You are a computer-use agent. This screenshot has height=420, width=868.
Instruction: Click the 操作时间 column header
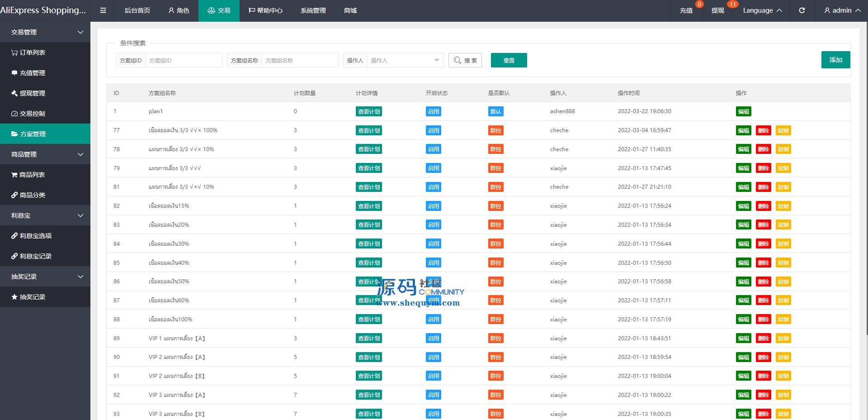[628, 93]
